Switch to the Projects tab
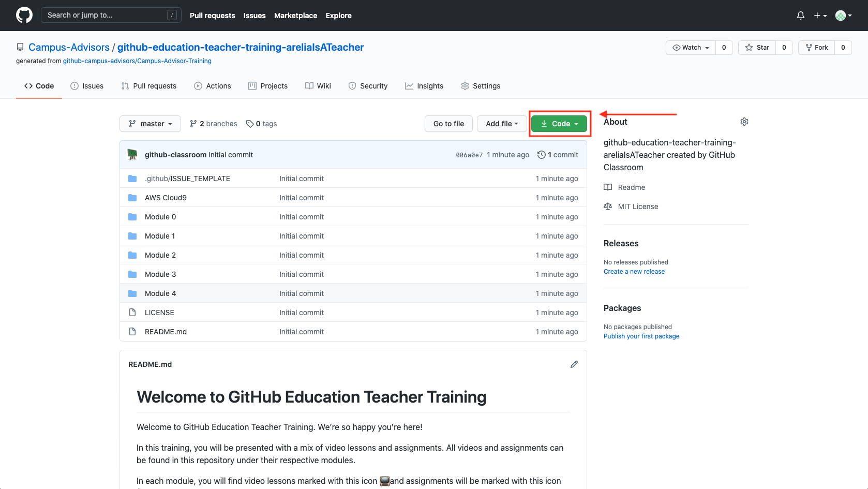 point(268,86)
